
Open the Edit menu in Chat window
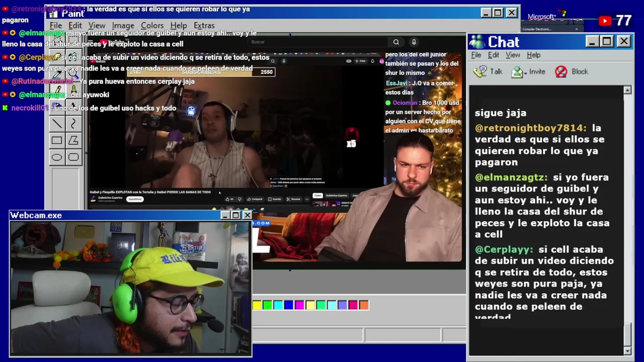[494, 55]
